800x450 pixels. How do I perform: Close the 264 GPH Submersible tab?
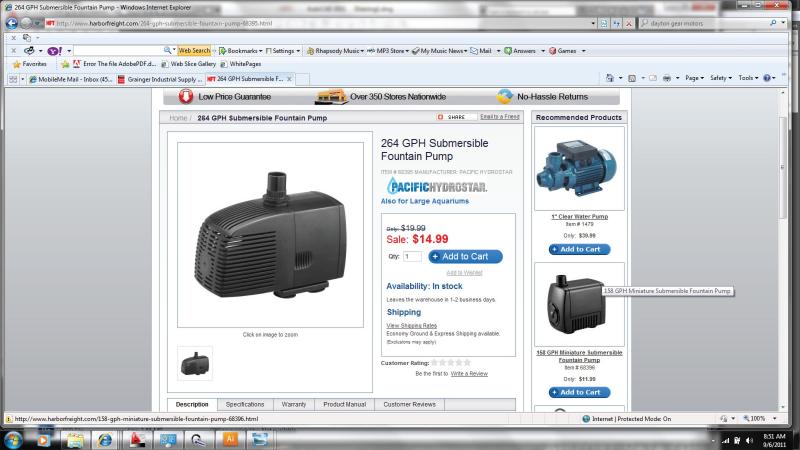pyautogui.click(x=289, y=79)
